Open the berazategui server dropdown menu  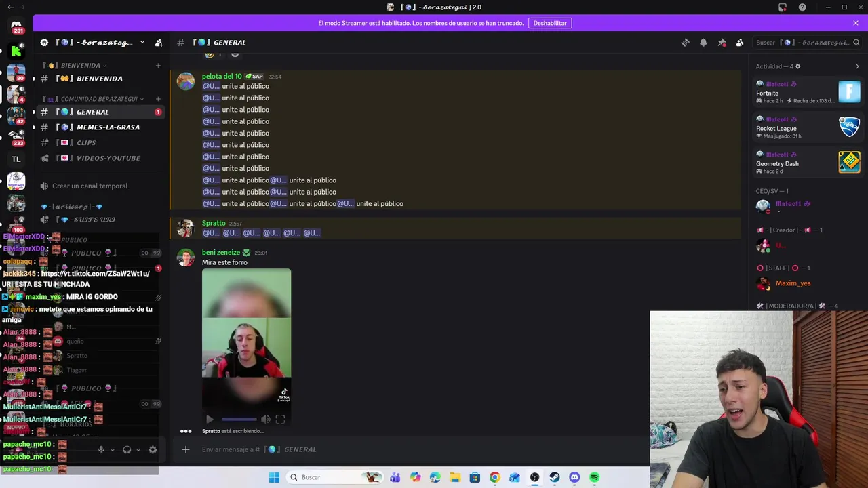click(x=142, y=42)
